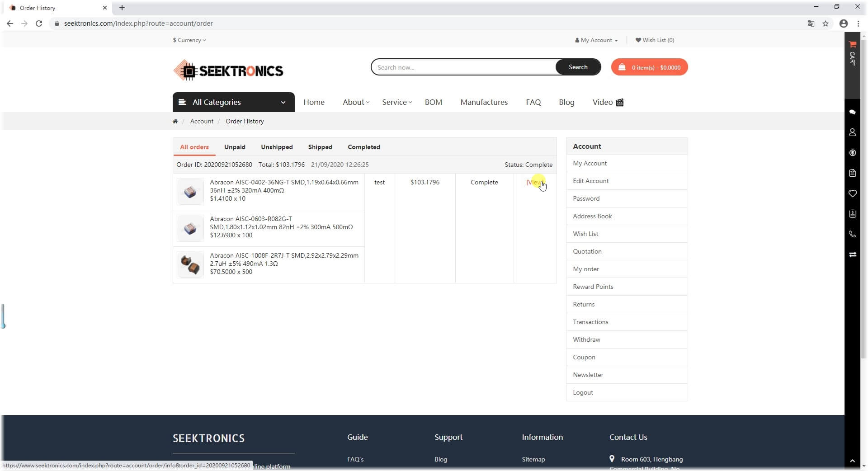Viewport: 868px width, 471px height.
Task: Open BOM in navigation
Action: pyautogui.click(x=433, y=102)
